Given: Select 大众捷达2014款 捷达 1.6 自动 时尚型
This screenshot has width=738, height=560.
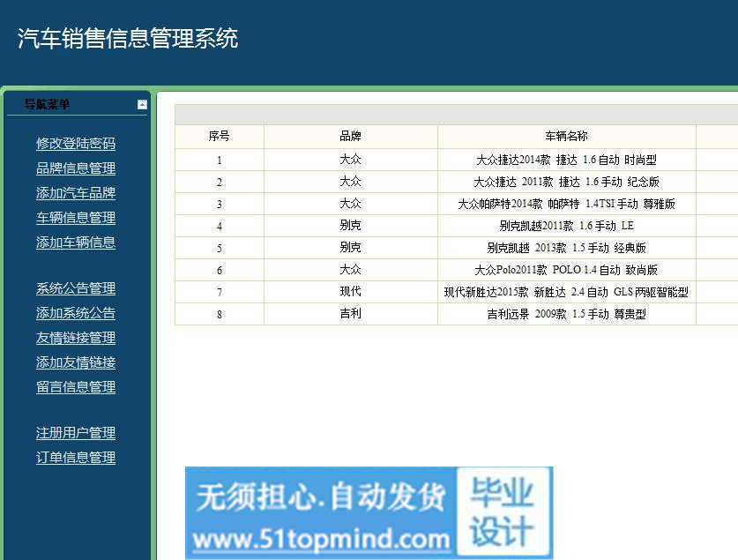Looking at the screenshot, I should coord(567,160).
